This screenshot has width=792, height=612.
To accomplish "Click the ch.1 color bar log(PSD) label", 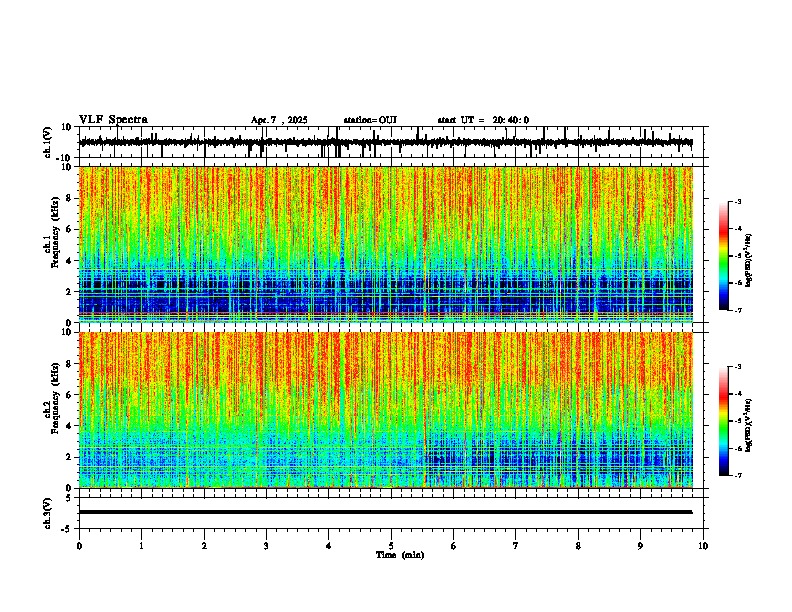I will click(749, 261).
